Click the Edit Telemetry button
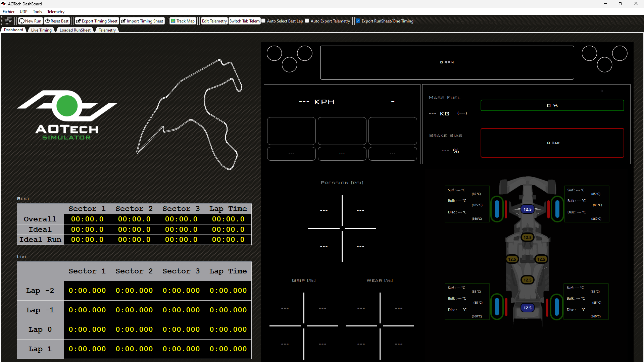644x362 pixels. point(214,21)
